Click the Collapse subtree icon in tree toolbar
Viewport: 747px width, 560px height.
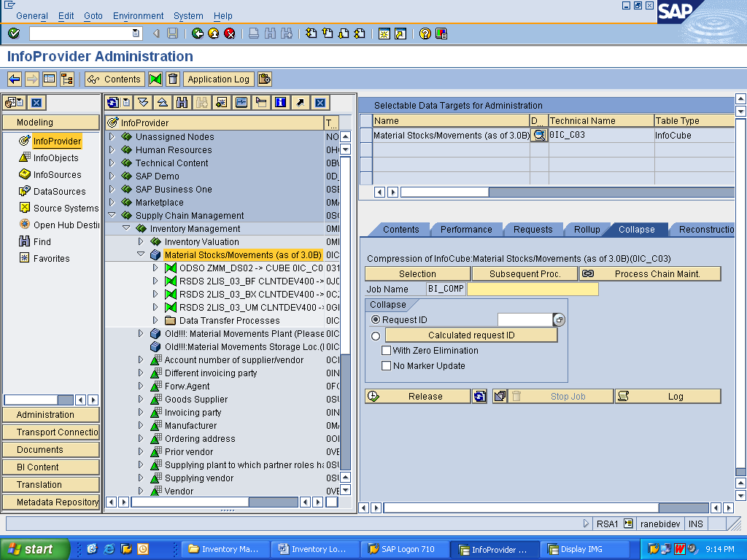click(x=163, y=102)
